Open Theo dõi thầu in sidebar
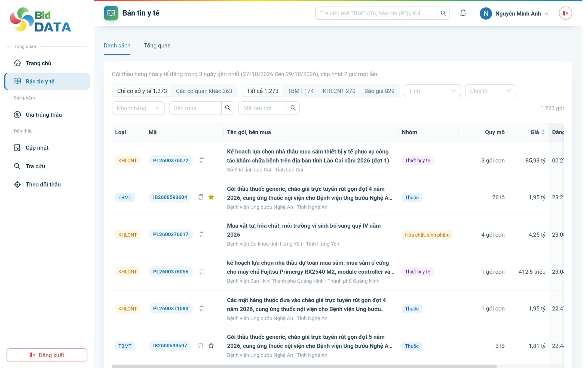Image resolution: width=588 pixels, height=368 pixels. (x=47, y=184)
